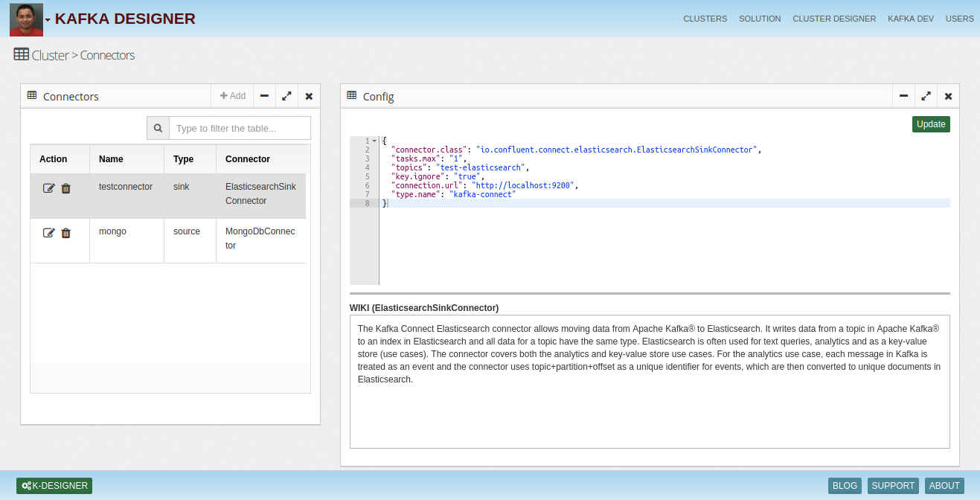Open the Support link

pyautogui.click(x=893, y=486)
